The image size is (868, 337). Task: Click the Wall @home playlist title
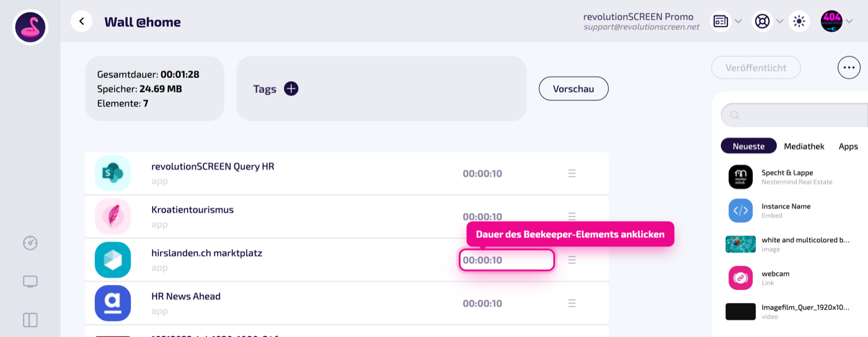tap(143, 22)
